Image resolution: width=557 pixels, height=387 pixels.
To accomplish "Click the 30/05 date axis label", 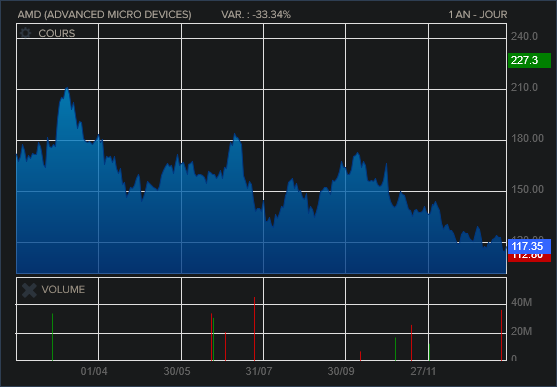I will tap(177, 371).
